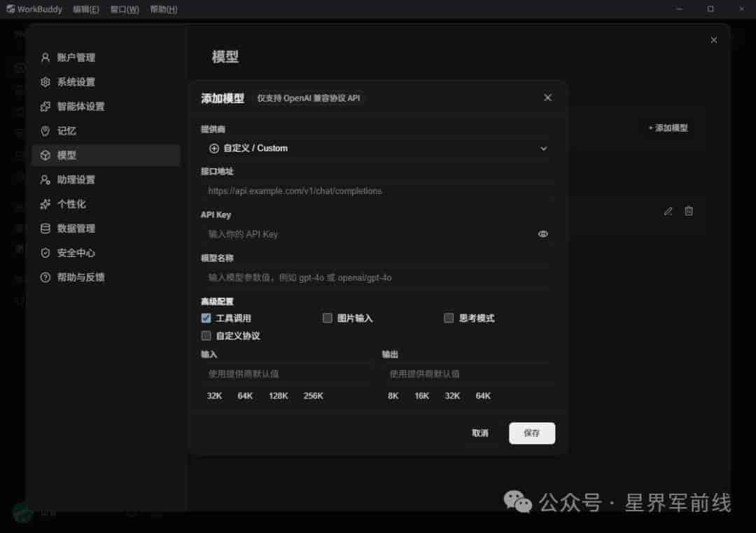Click the 帮助与反馈 question icon
Viewport: 756px width, 533px height.
pos(45,277)
